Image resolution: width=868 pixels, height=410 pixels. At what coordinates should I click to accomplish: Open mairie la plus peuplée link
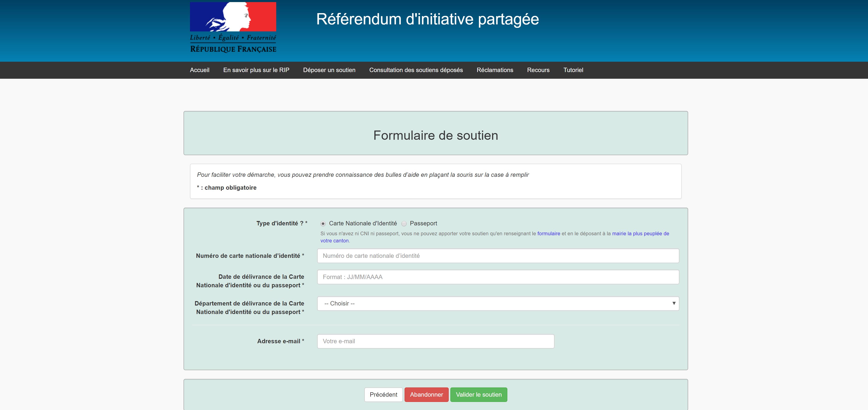coord(494,237)
